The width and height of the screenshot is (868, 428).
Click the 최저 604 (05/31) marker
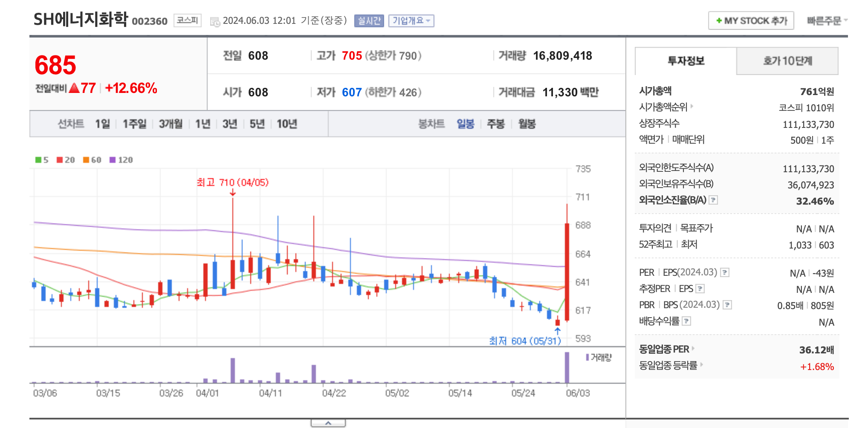525,341
